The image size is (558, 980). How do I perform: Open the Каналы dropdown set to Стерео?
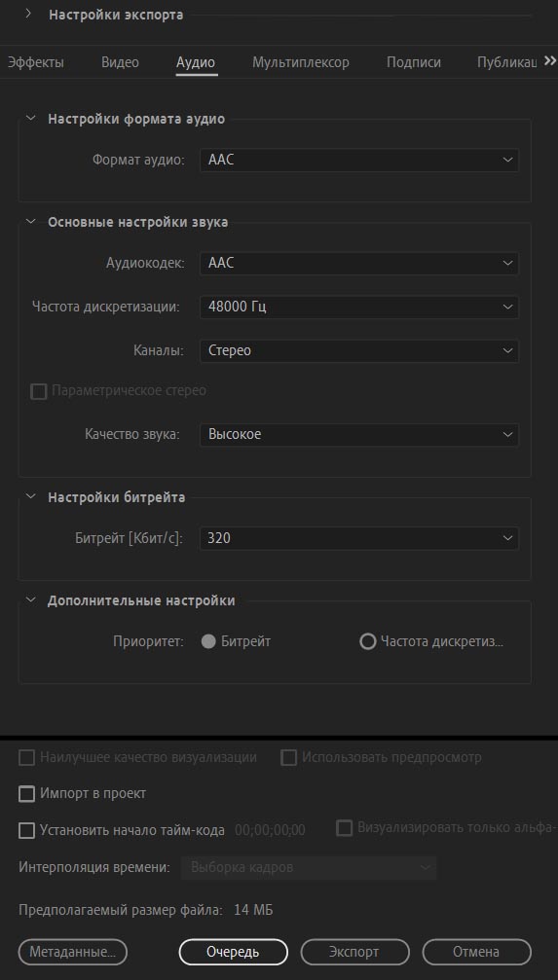pyautogui.click(x=359, y=350)
